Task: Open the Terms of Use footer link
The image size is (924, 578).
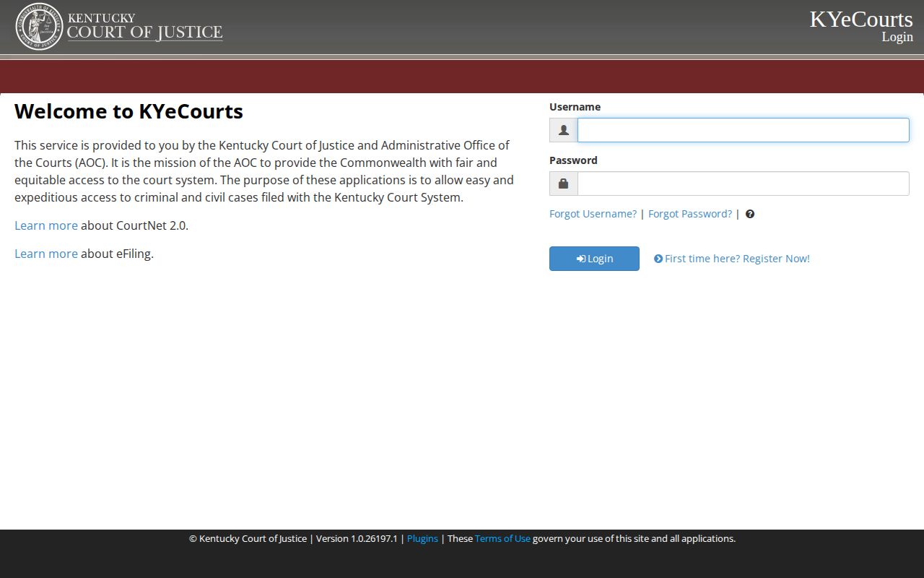Action: coord(502,538)
